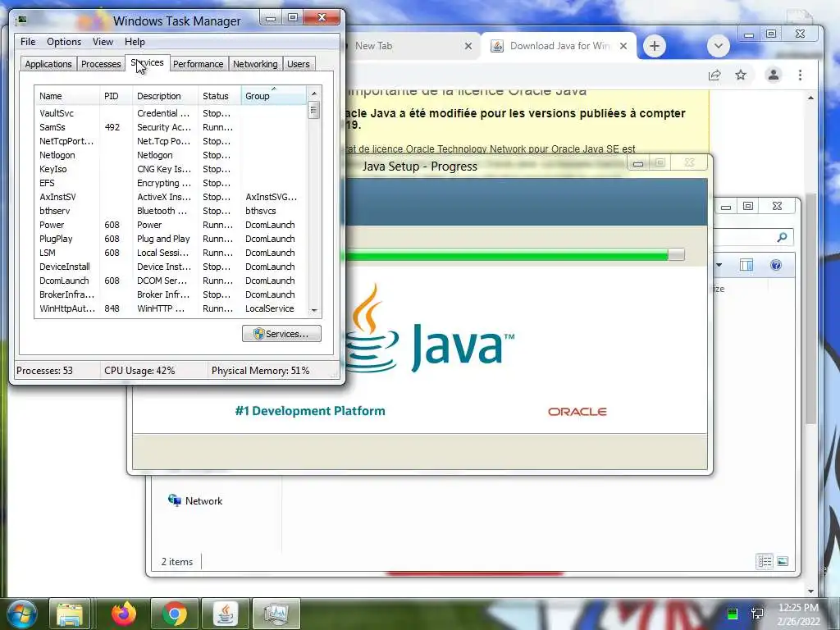Open Chrome's tab search chevron
Viewport: 840px width, 630px height.
tap(719, 46)
